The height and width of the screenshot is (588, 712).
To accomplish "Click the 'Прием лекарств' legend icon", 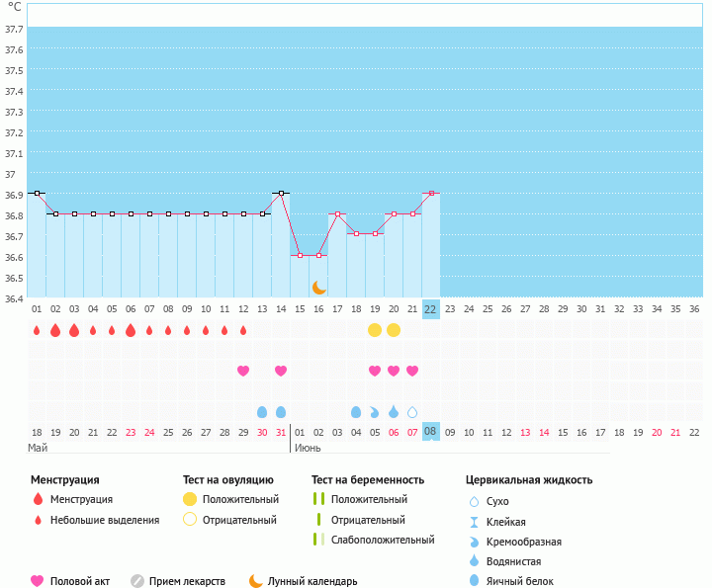I will coord(137,581).
